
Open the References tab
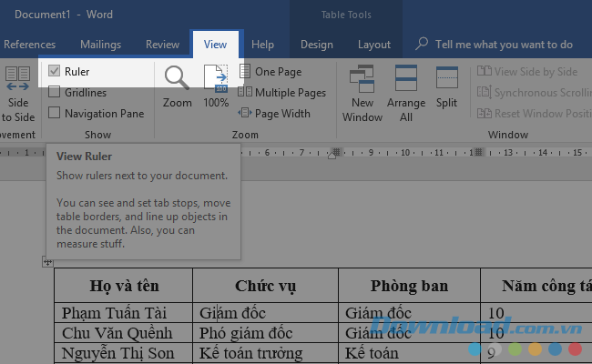29,45
